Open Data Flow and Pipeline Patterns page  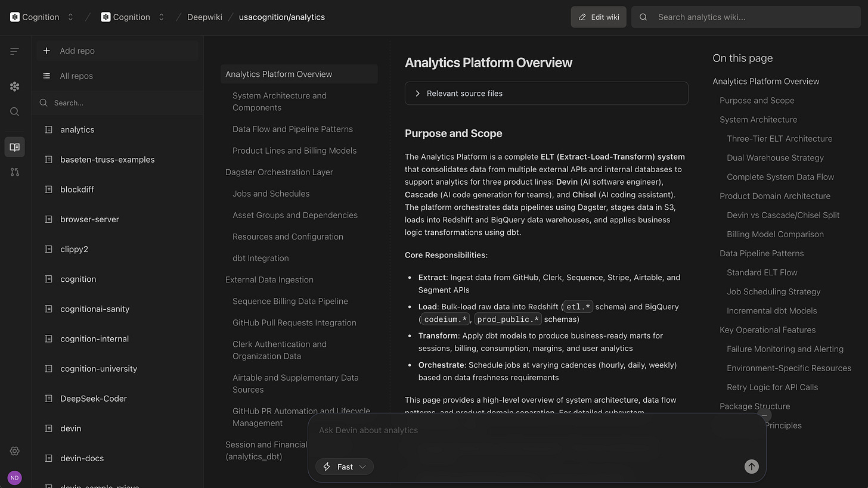[x=293, y=129]
